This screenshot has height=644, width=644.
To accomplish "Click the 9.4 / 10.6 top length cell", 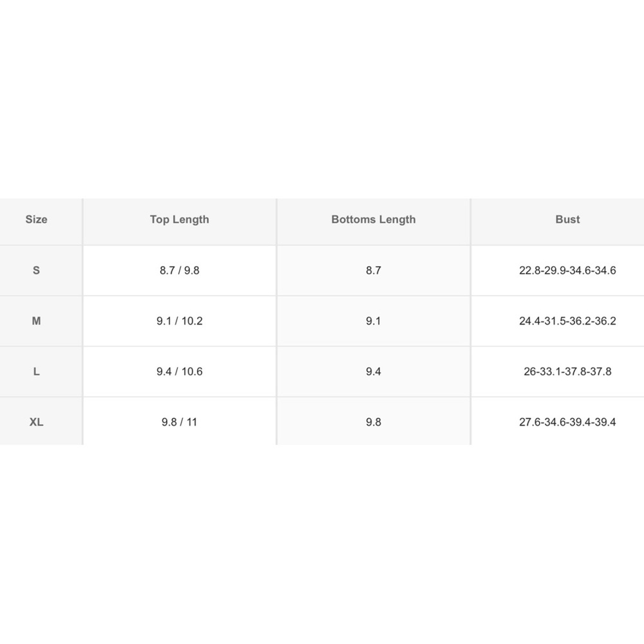I will click(180, 372).
